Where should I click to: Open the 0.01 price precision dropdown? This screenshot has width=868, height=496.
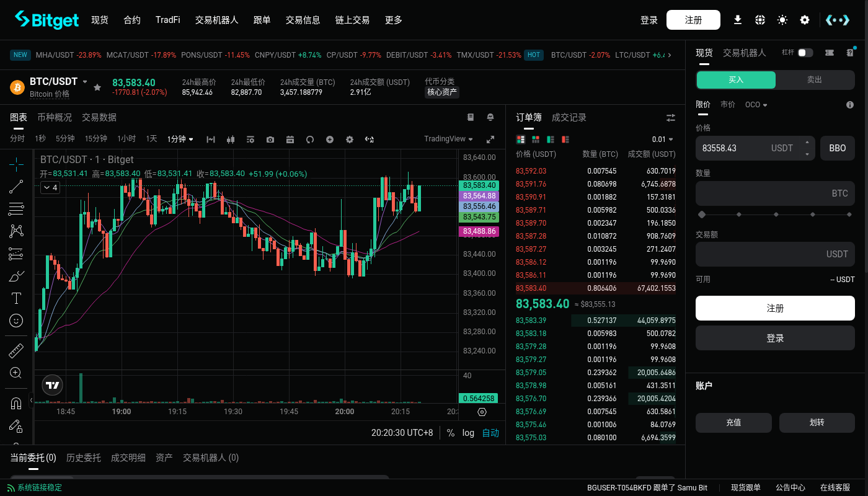click(x=662, y=139)
